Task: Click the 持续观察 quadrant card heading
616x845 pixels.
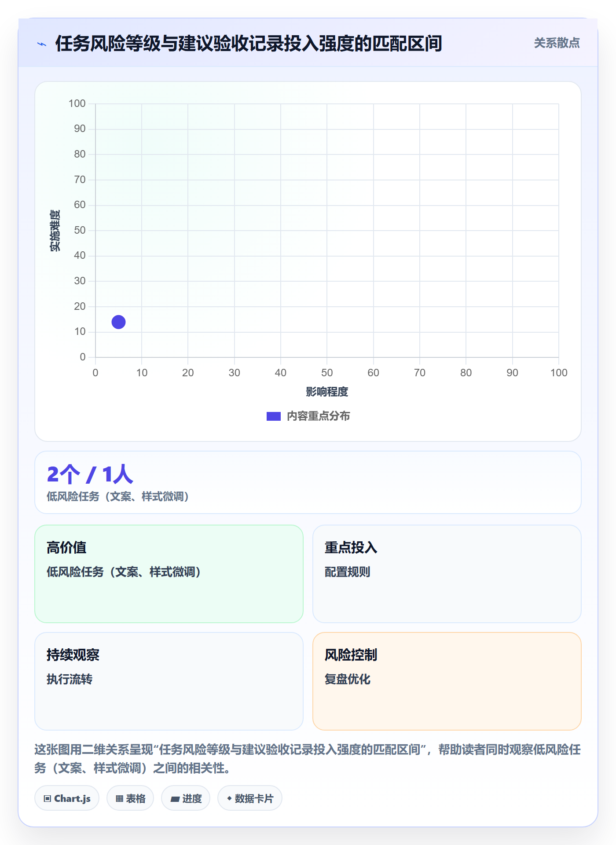Action: pos(73,655)
